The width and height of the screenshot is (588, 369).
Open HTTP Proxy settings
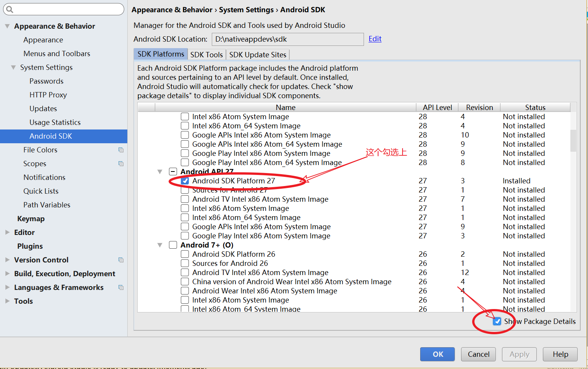[48, 95]
